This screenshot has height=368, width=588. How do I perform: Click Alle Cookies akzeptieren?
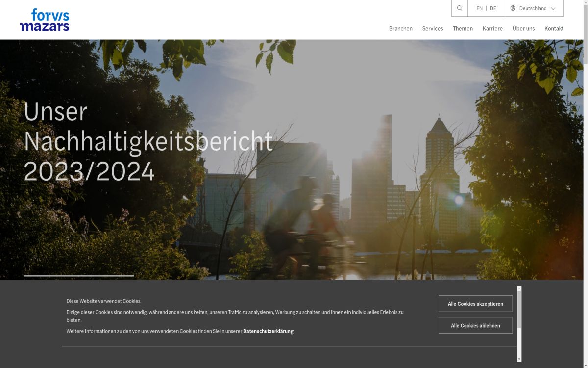pos(475,304)
